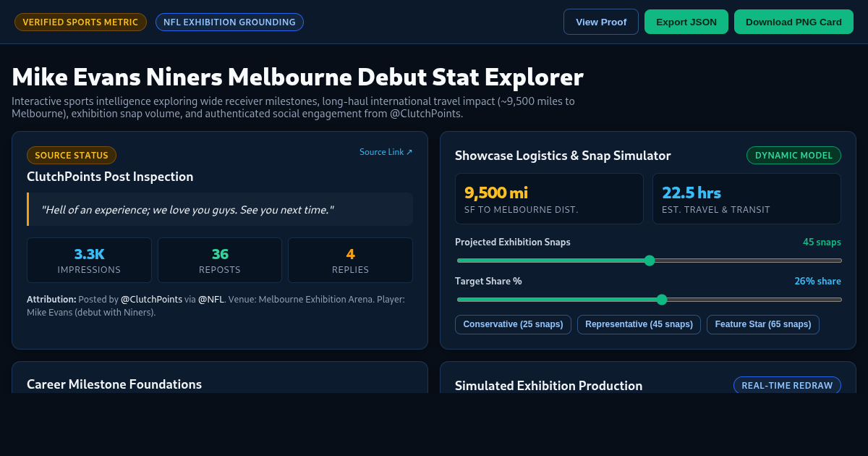The height and width of the screenshot is (456, 868).
Task: Click the 26% share readout
Action: click(817, 281)
